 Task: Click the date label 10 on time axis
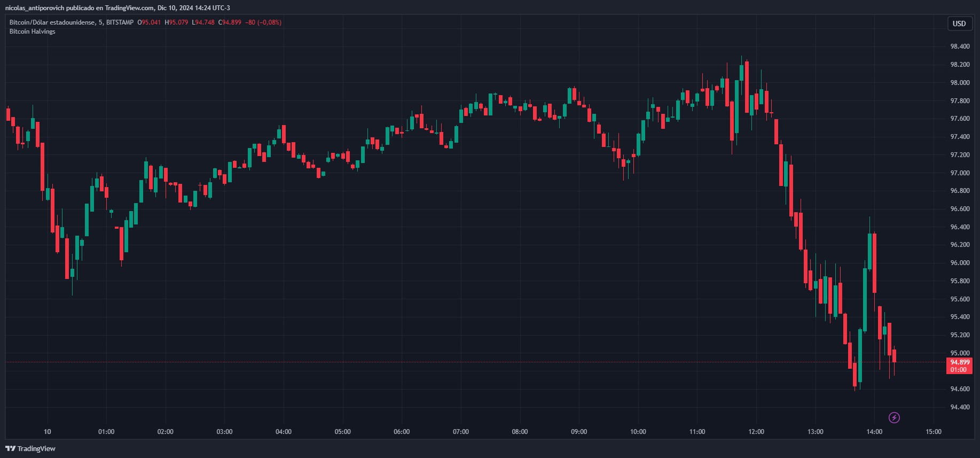[48, 432]
